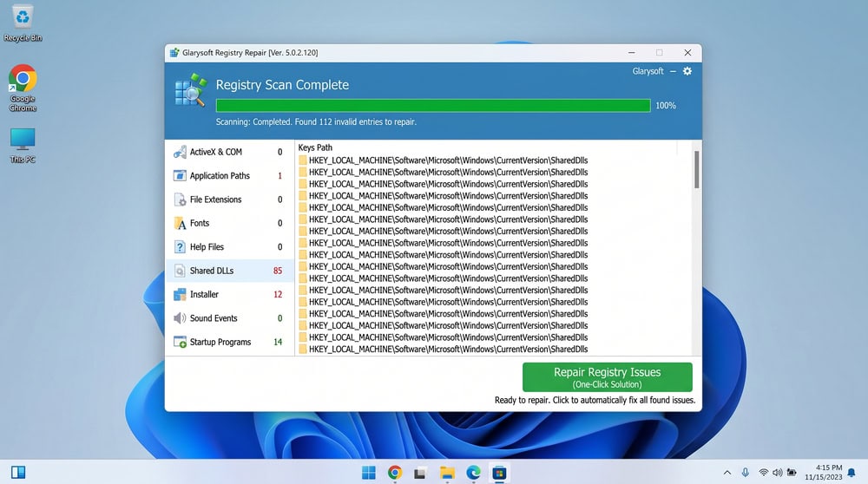Open the Windows Start menu
This screenshot has width=868, height=484.
369,473
